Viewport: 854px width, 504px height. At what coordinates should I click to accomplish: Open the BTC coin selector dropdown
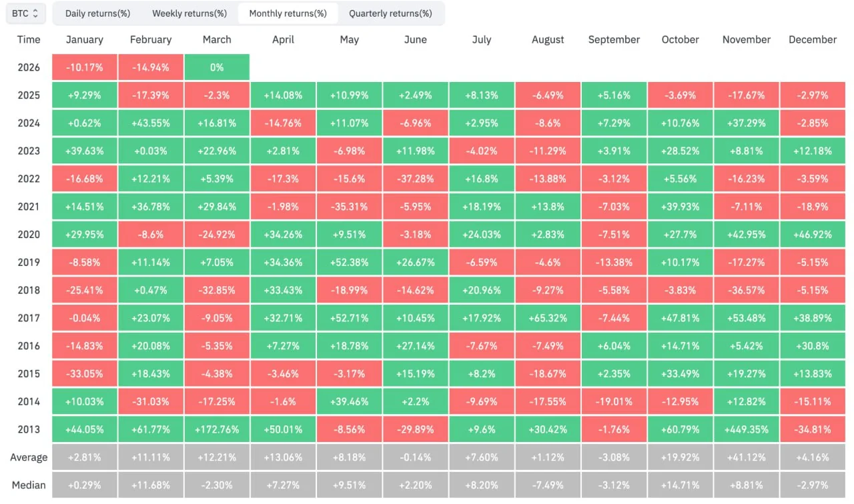point(25,13)
